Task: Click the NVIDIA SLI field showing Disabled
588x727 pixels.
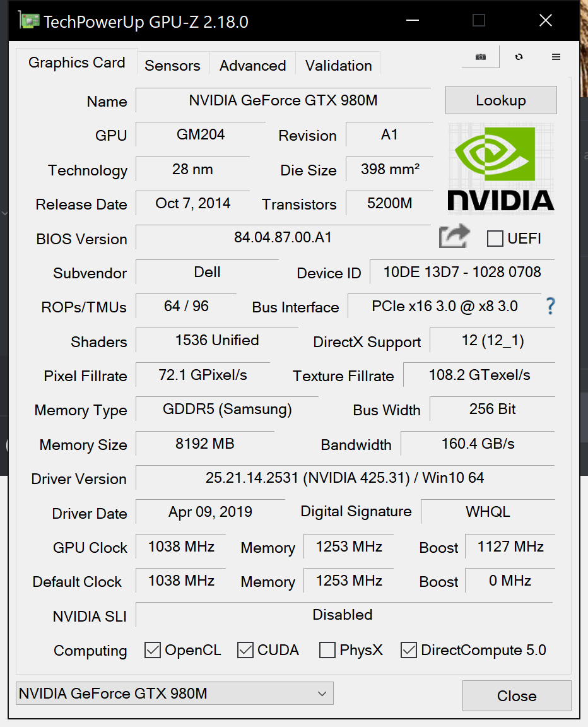Action: point(344,615)
